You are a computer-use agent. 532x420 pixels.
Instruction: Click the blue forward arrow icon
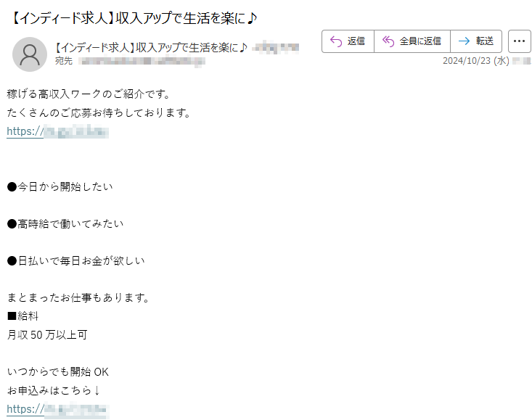click(x=465, y=41)
